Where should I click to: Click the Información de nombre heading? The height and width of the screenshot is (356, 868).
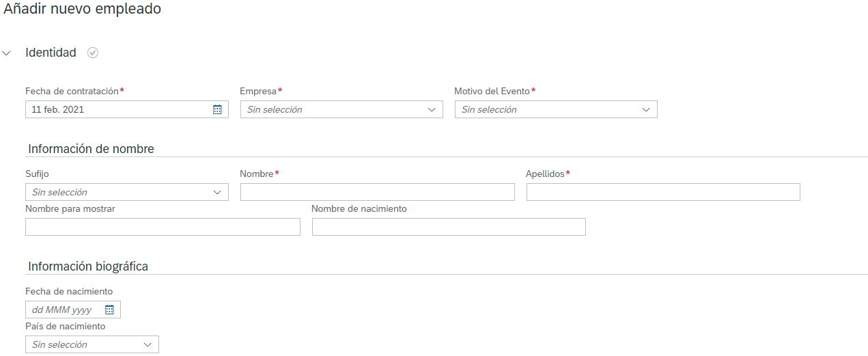(91, 149)
